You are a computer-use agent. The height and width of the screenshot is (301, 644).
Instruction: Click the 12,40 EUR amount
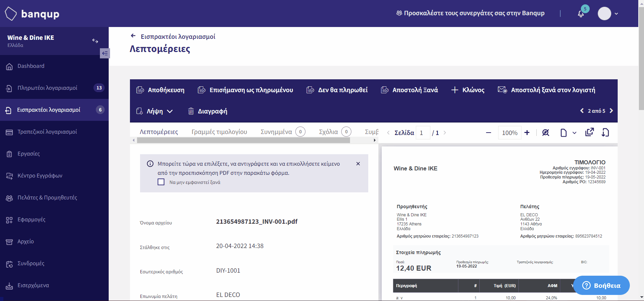tap(414, 268)
